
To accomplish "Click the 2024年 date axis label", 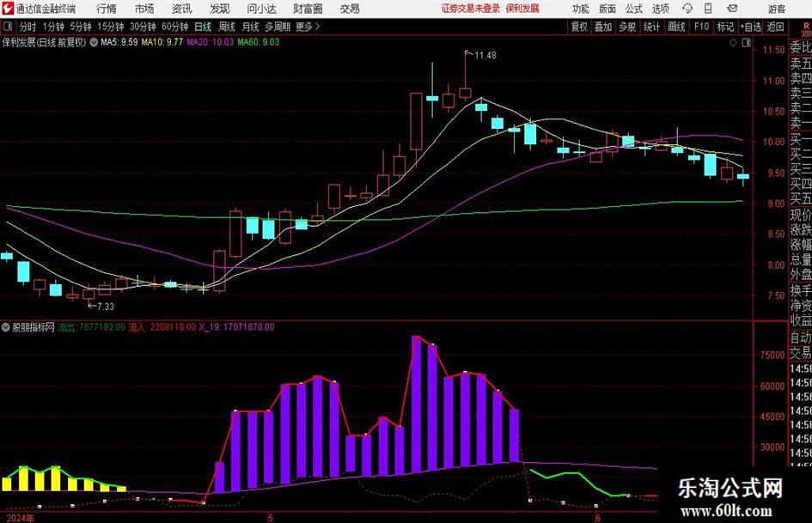I will coord(21,518).
